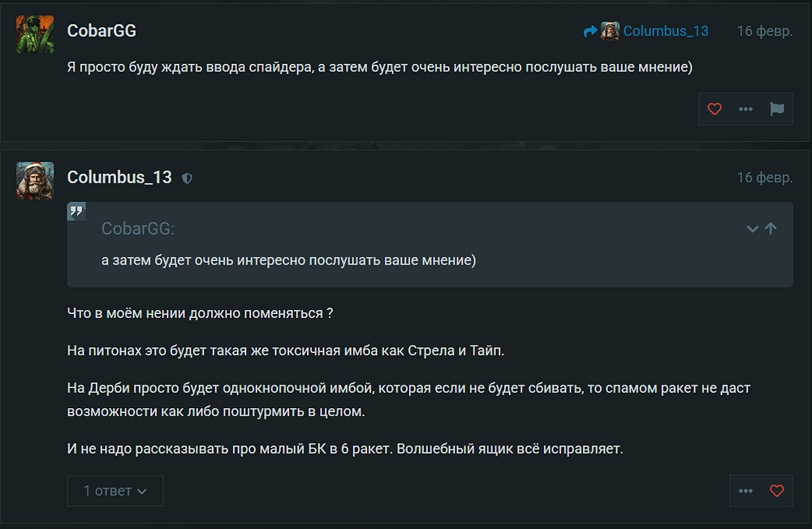
Task: Click small Columbus_13 avatar in reply-to indicator
Action: 610,32
